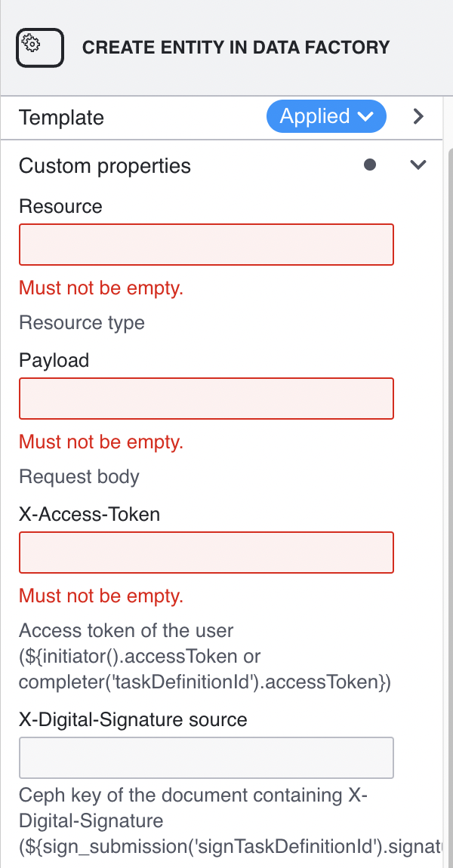The image size is (453, 868).
Task: Expand the Template group arrow
Action: (x=418, y=117)
